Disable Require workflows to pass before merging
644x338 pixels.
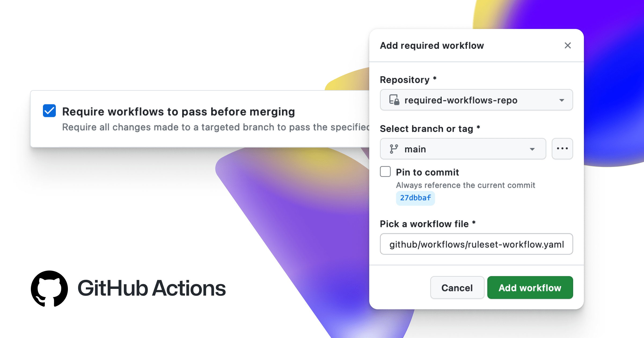(x=49, y=111)
